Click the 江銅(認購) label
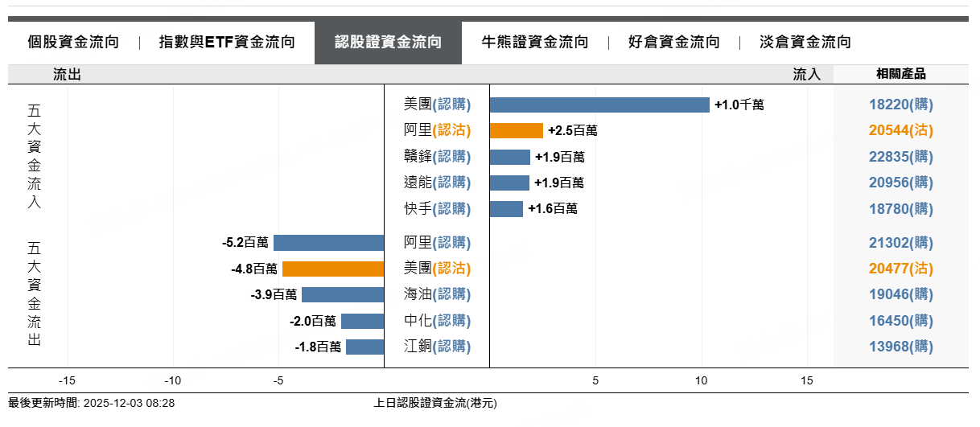Image resolution: width=980 pixels, height=427 pixels. click(437, 347)
